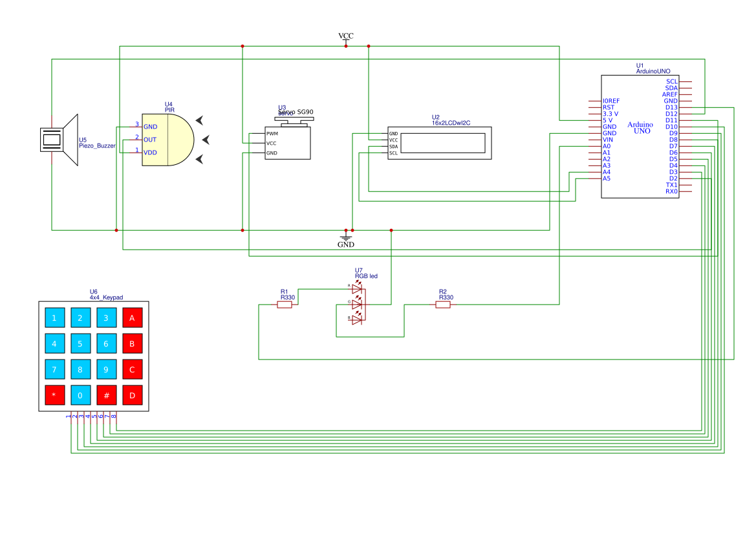Select the U7 RGB led label

coord(366,273)
